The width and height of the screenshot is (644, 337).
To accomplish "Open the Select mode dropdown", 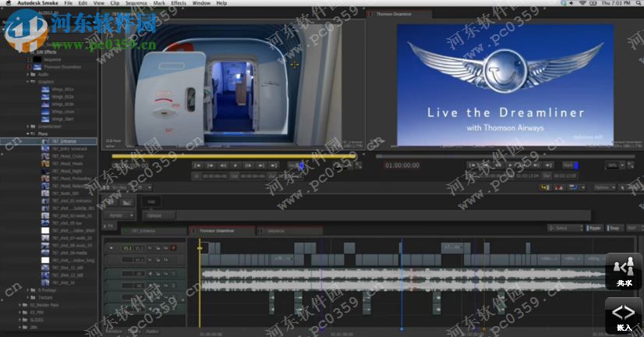I will [564, 228].
